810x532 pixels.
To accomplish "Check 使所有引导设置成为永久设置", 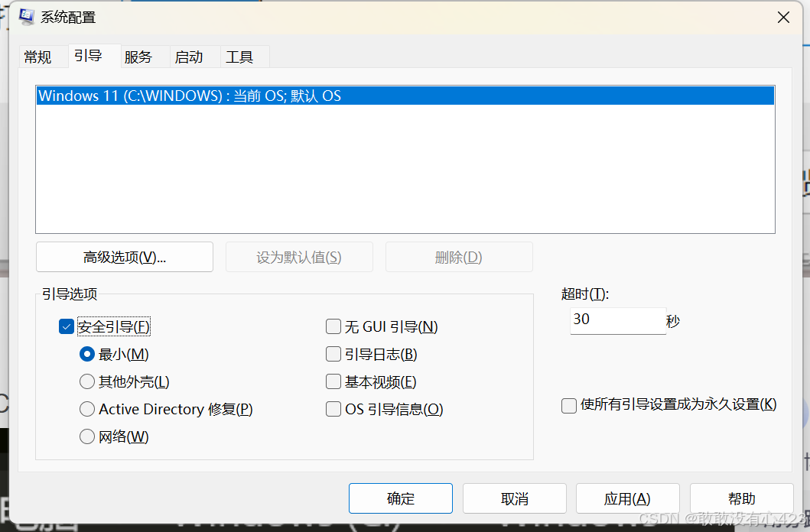I will 569,406.
